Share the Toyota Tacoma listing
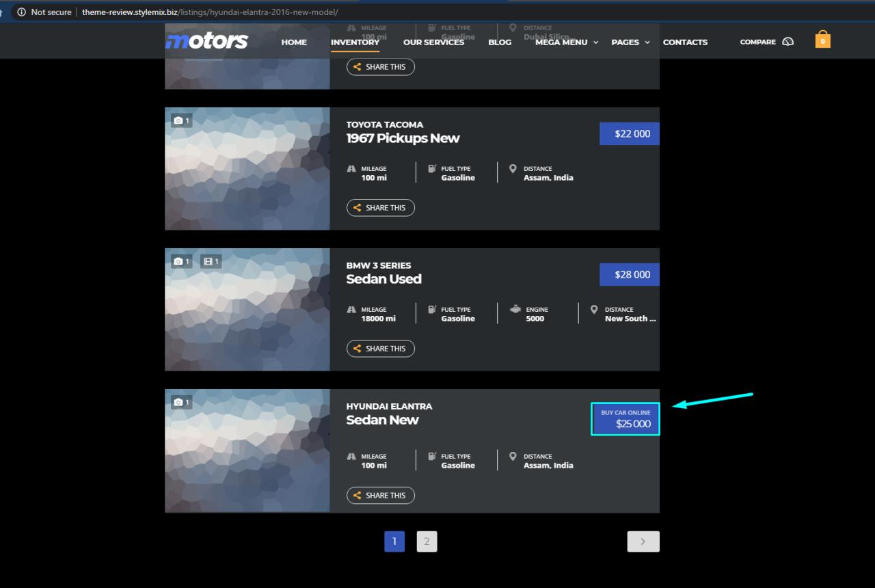The height and width of the screenshot is (588, 875). click(x=380, y=208)
